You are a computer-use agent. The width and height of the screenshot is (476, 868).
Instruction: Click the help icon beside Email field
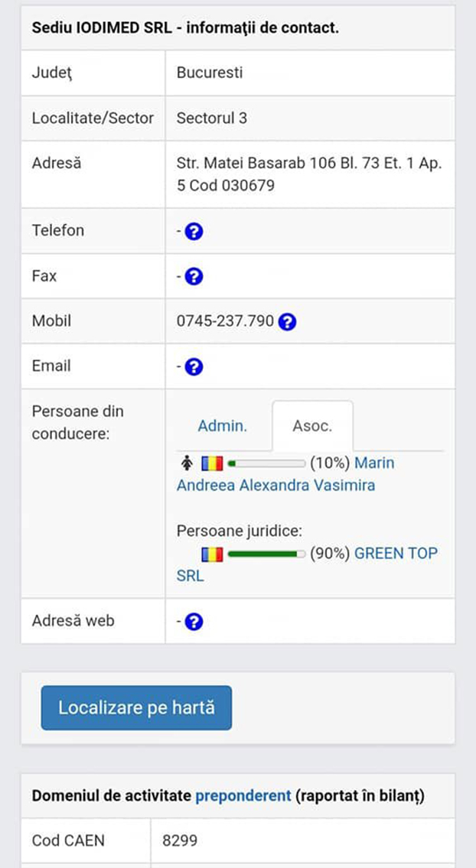coord(193,366)
